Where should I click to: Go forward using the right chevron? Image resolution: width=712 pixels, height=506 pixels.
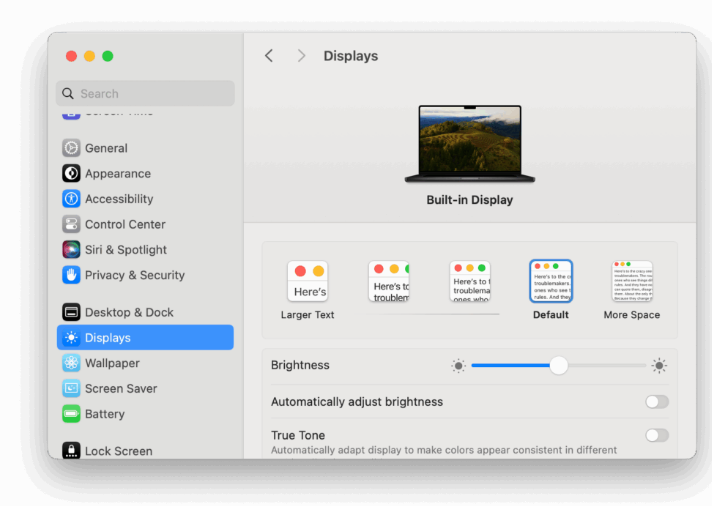tap(301, 56)
